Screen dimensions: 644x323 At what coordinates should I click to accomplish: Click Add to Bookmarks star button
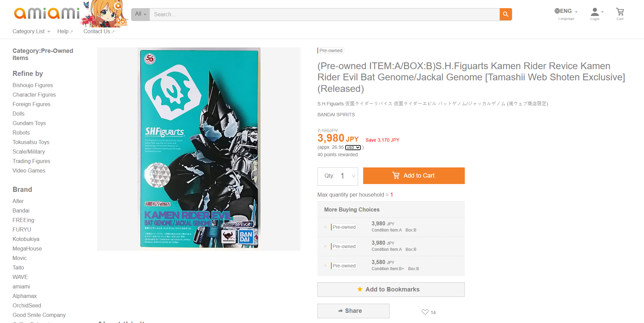tap(391, 289)
